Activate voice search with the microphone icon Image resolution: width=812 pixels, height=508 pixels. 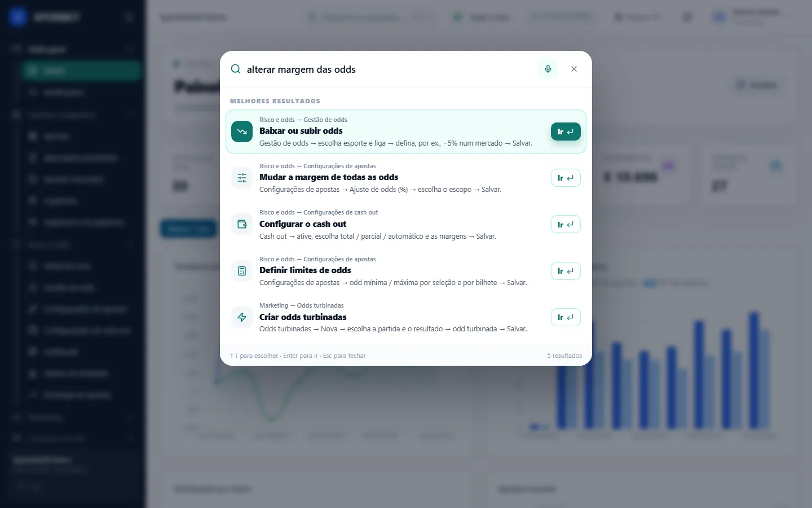point(548,69)
